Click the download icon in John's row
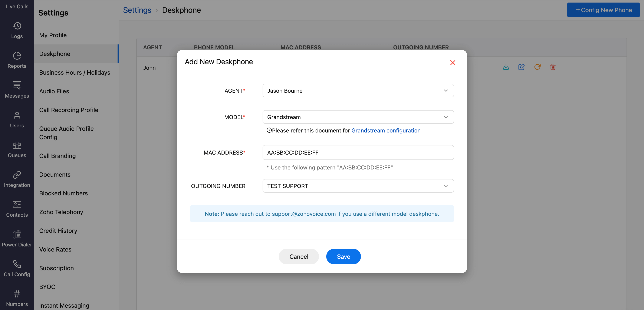Image resolution: width=644 pixels, height=310 pixels. point(506,67)
